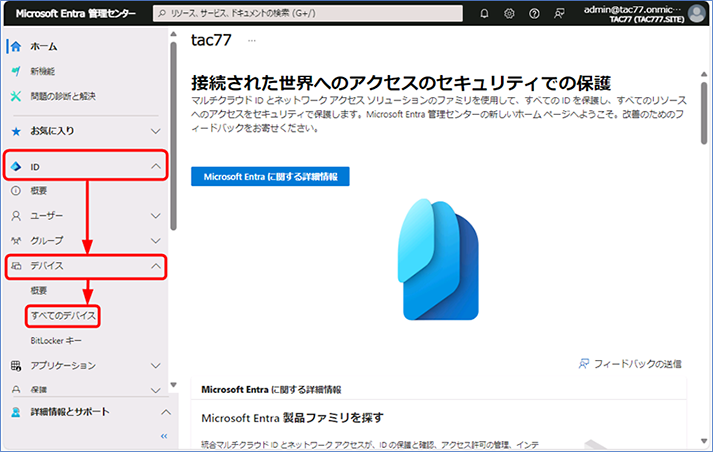This screenshot has height=452, width=713.
Task: Collapse the sidebar with double chevron
Action: tap(164, 436)
